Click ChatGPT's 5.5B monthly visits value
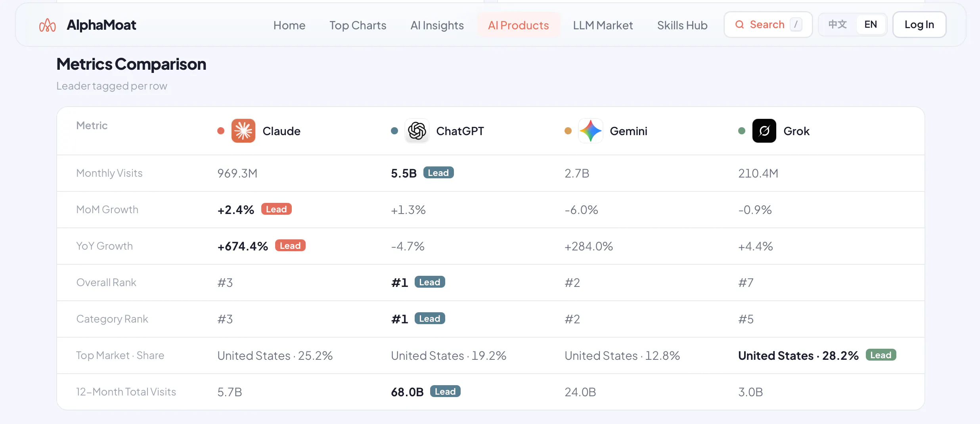 tap(404, 173)
